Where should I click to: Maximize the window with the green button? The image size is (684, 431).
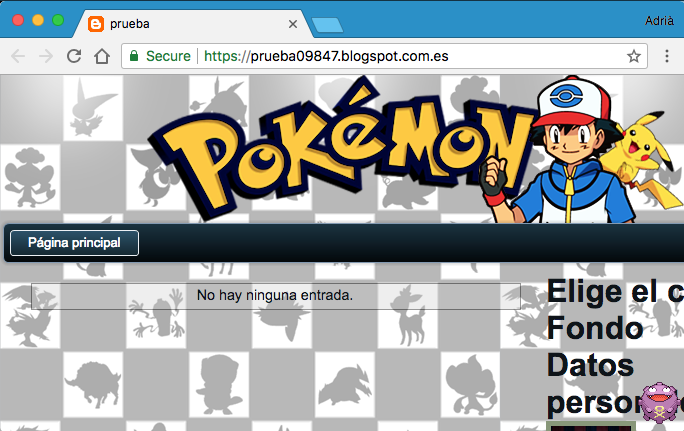tap(58, 20)
